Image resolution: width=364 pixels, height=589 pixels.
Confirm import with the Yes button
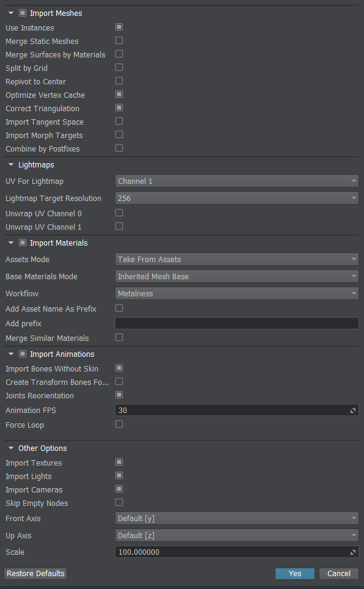click(x=295, y=574)
